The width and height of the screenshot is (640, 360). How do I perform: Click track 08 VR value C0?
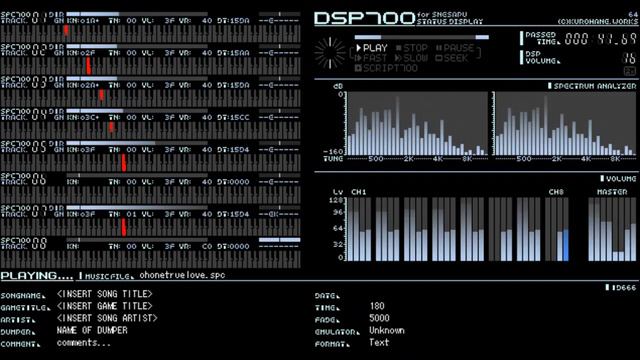click(207, 246)
